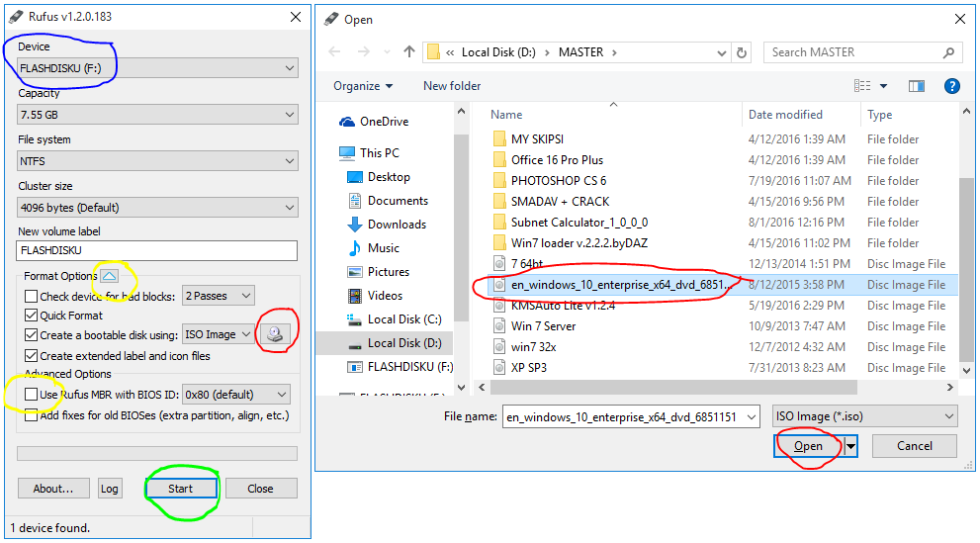The height and width of the screenshot is (543, 980).
Task: Select Local Disk (C:) in sidebar
Action: coord(395,319)
